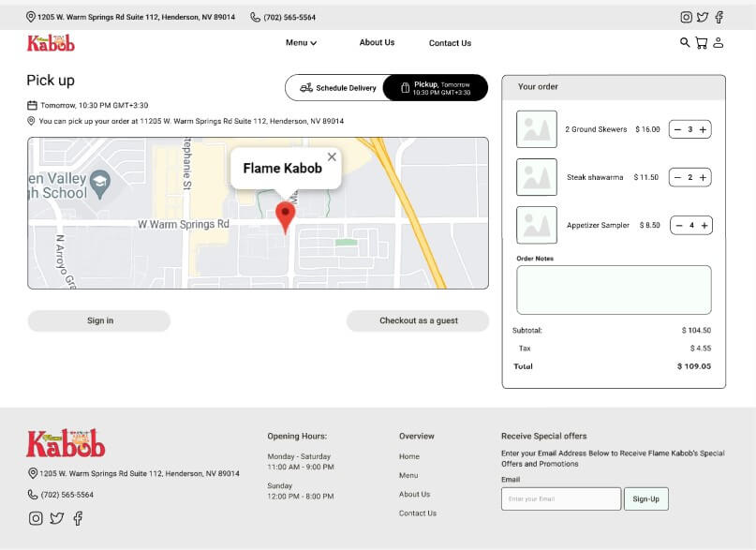Click the address text in the top bar
Viewport: 756px width, 550px height.
point(137,17)
